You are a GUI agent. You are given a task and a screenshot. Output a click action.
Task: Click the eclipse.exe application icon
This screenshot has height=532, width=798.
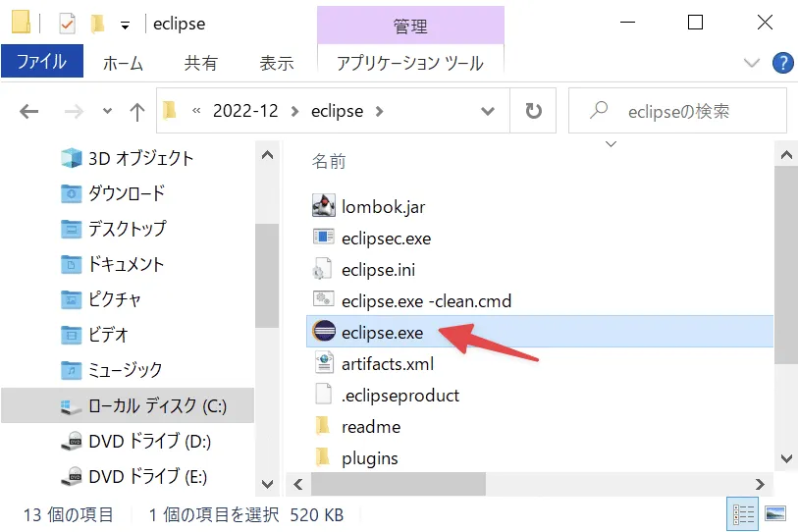point(324,332)
